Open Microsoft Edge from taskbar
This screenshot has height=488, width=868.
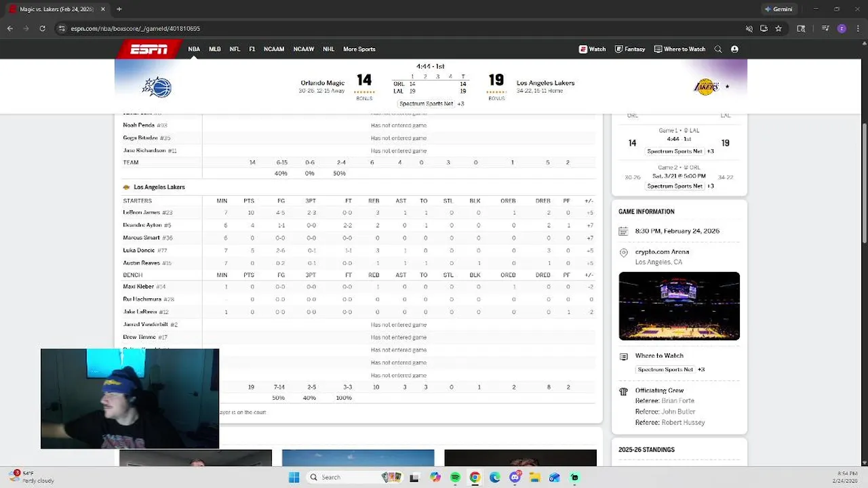click(495, 477)
